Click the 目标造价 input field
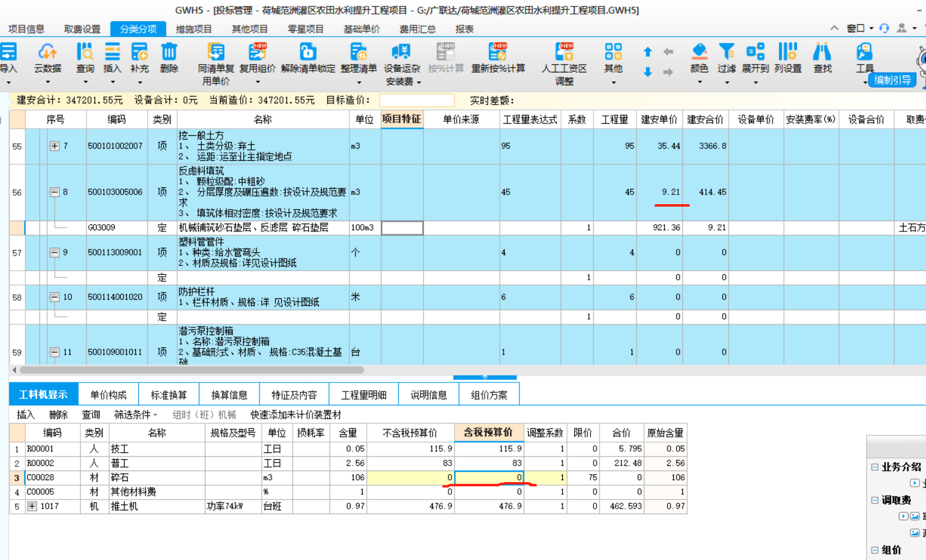 pyautogui.click(x=416, y=100)
